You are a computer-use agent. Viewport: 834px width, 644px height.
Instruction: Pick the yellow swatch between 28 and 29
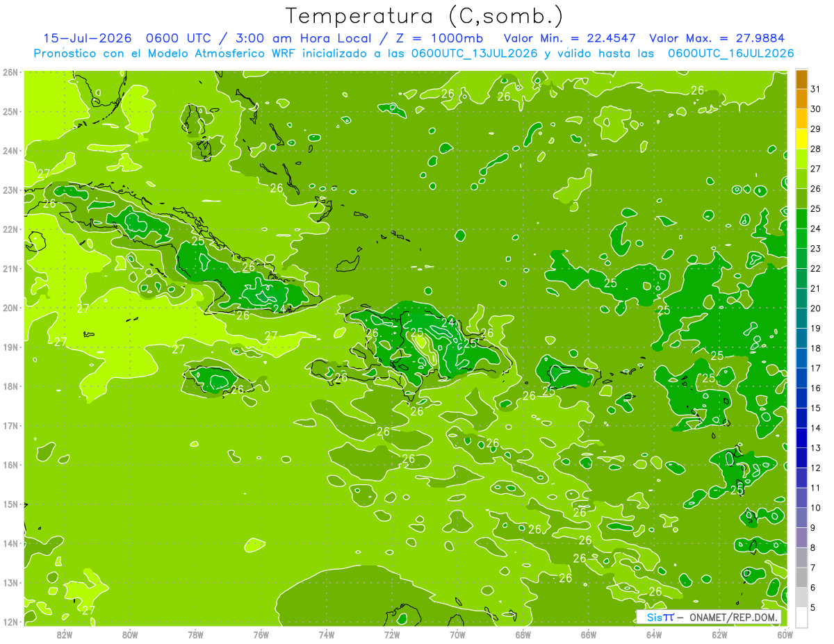click(x=801, y=140)
